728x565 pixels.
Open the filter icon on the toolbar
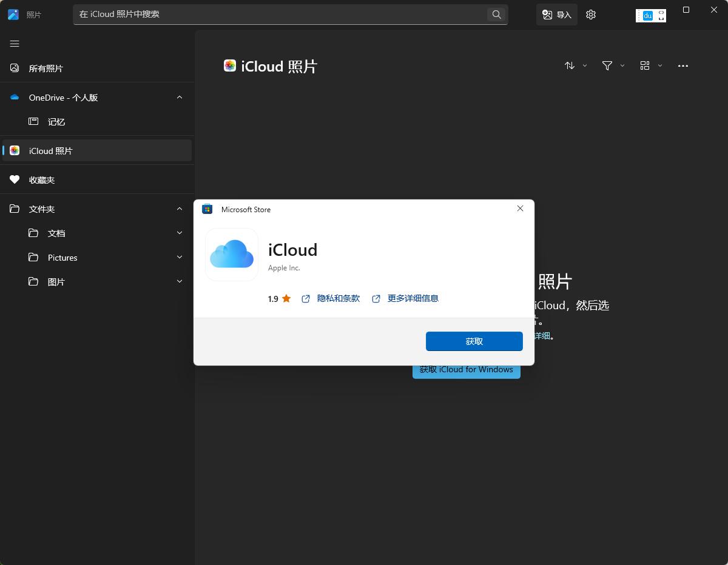607,65
